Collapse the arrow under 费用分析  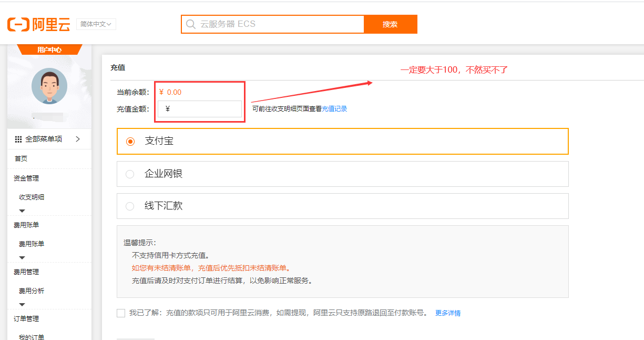[22, 304]
